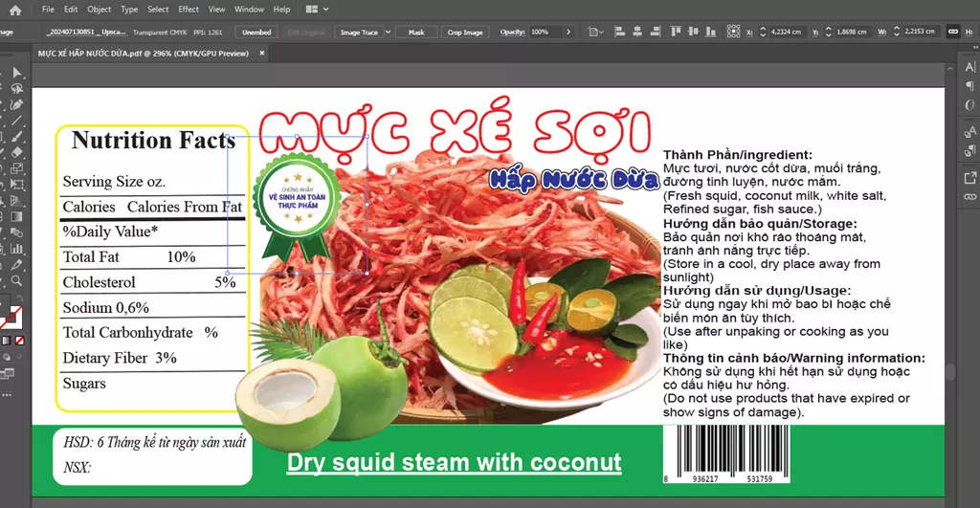
Task: Select the Perspective Grid tool
Action: (x=17, y=201)
